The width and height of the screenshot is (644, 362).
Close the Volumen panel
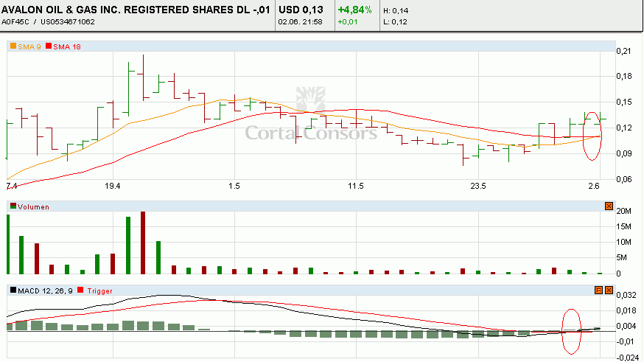click(x=608, y=206)
